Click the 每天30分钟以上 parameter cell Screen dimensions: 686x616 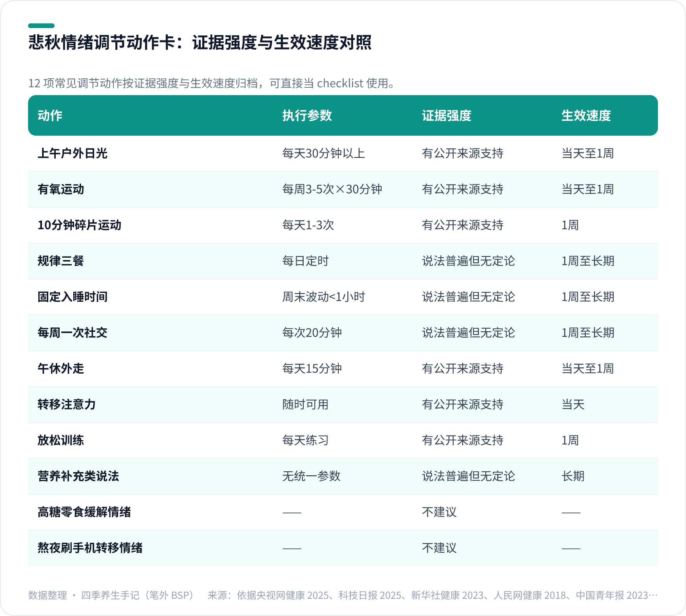[x=324, y=153]
